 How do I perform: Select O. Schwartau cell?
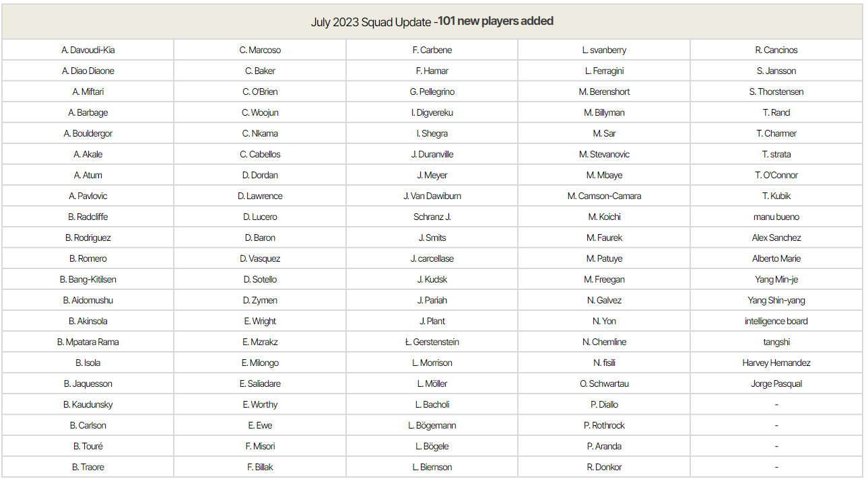tap(604, 384)
